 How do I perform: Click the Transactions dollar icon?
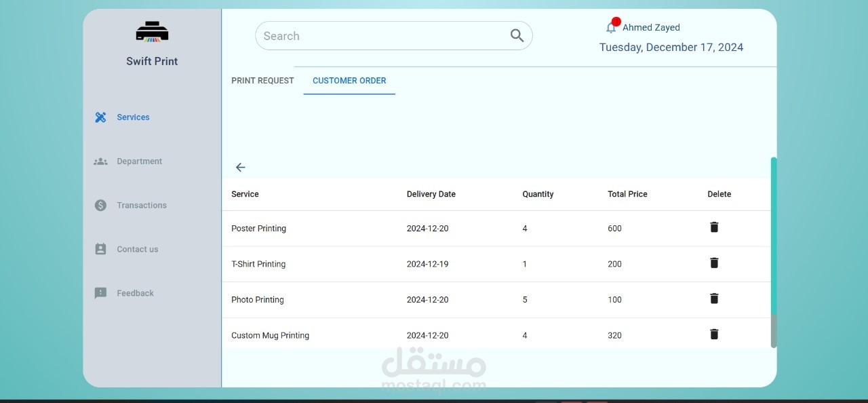pyautogui.click(x=100, y=205)
